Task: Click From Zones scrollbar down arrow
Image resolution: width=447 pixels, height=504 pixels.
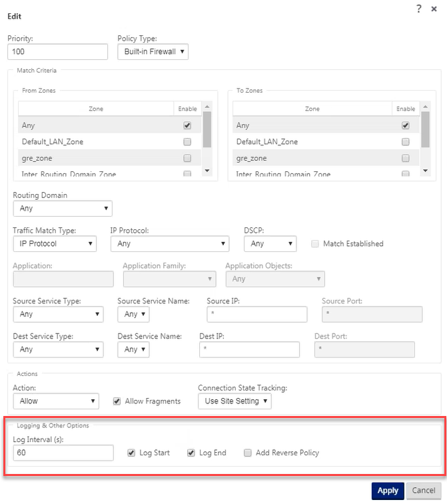Action: pyautogui.click(x=207, y=171)
